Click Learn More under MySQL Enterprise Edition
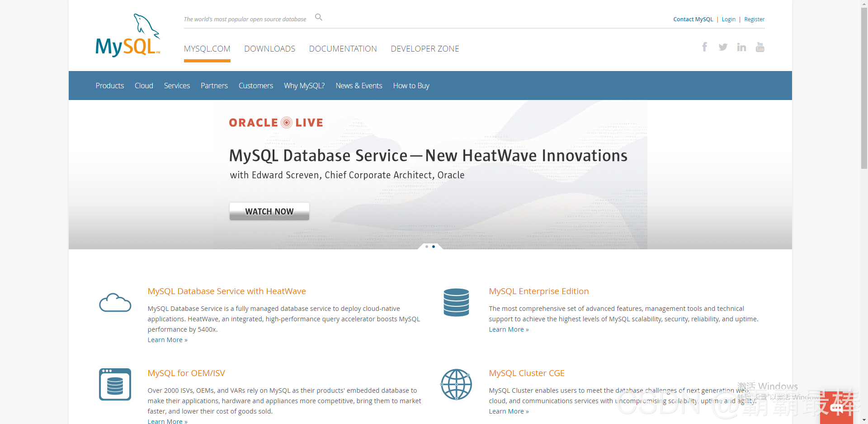Viewport: 868px width, 424px height. [509, 329]
